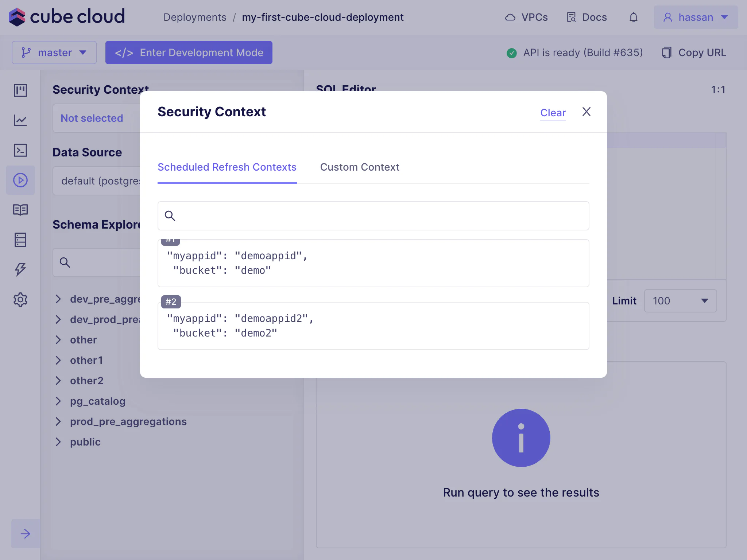Click the context search input field
This screenshot has width=747, height=560.
tap(373, 216)
